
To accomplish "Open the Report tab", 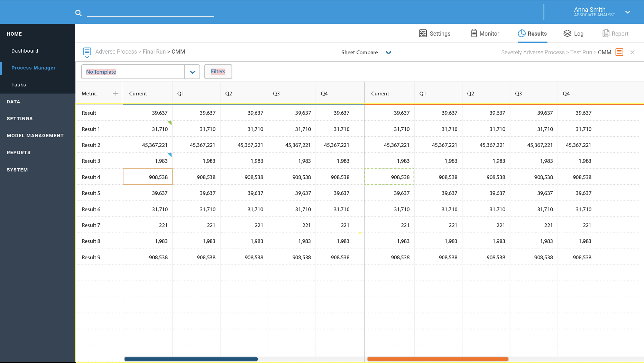I will click(x=616, y=34).
